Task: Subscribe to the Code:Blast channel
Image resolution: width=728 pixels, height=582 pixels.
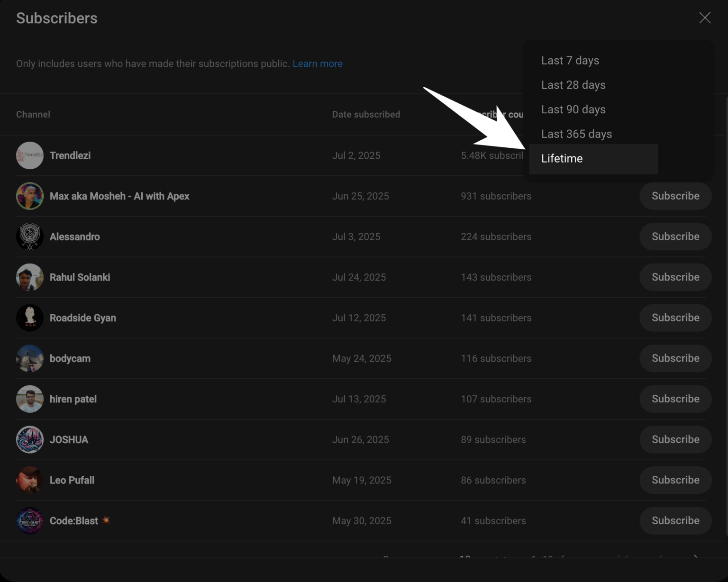Action: [675, 520]
